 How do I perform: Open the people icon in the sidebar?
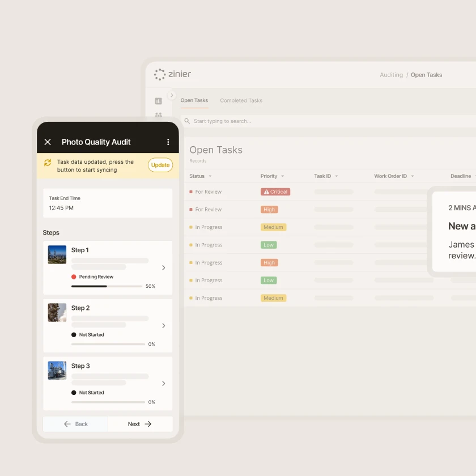159,114
